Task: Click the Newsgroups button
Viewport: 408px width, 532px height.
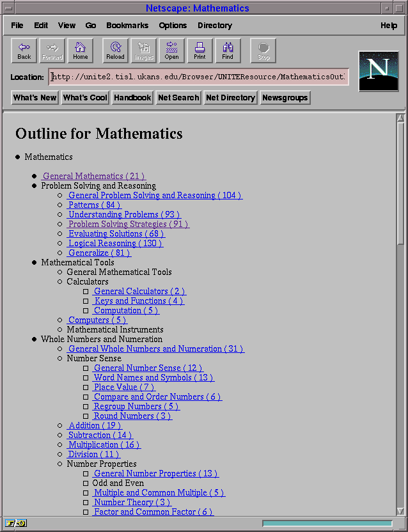Action: point(285,98)
